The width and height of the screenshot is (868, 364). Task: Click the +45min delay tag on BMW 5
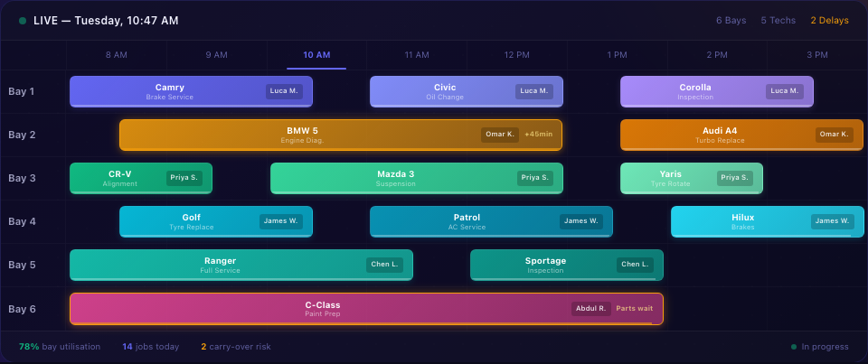point(539,135)
